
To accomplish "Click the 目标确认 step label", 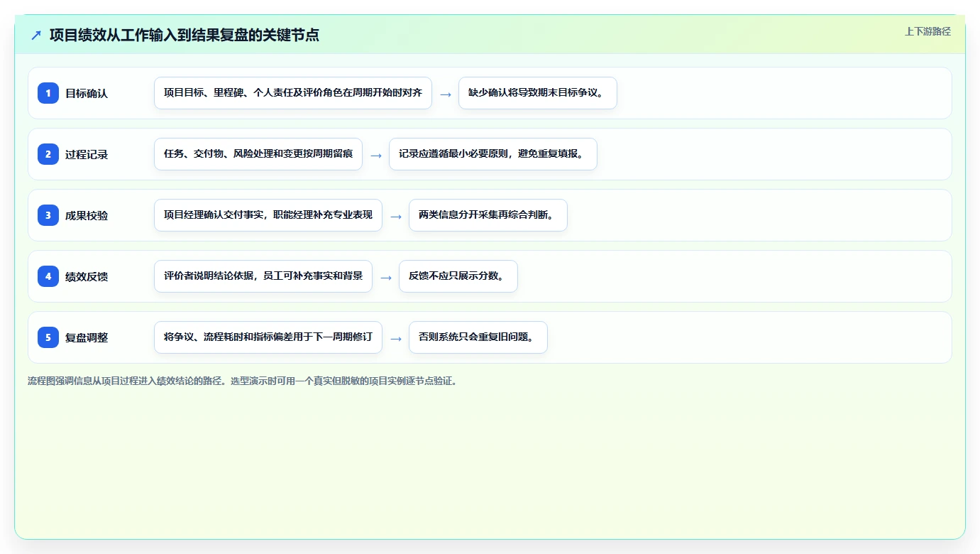I will pyautogui.click(x=87, y=93).
